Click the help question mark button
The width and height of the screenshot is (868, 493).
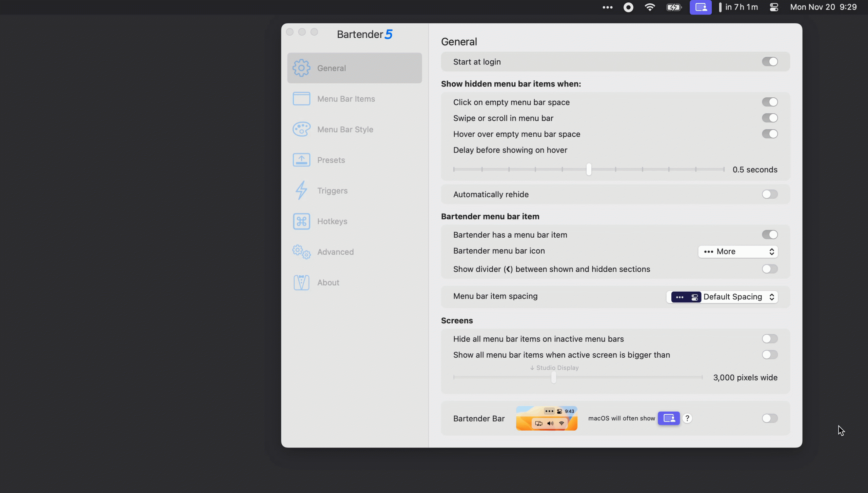(x=687, y=418)
